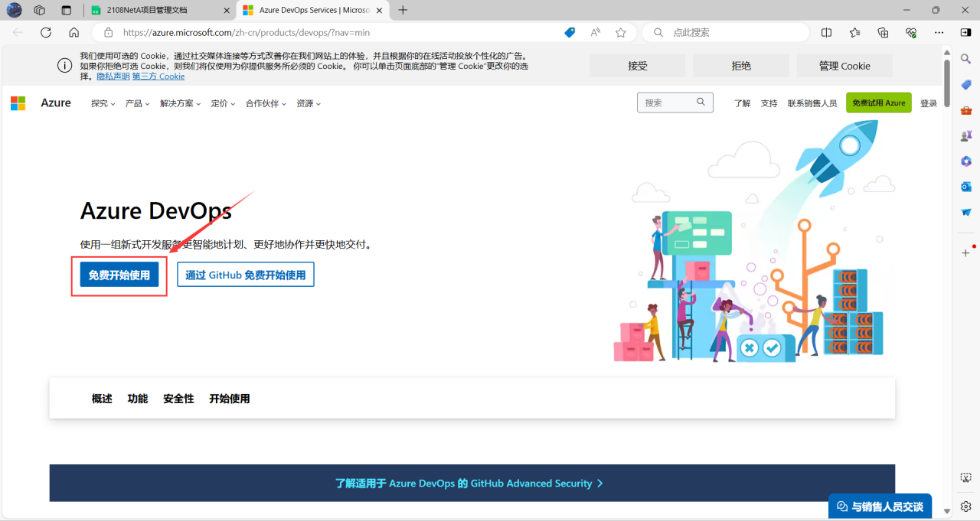Expand the 产品 dropdown menu
Viewport: 980px width, 521px height.
click(138, 103)
